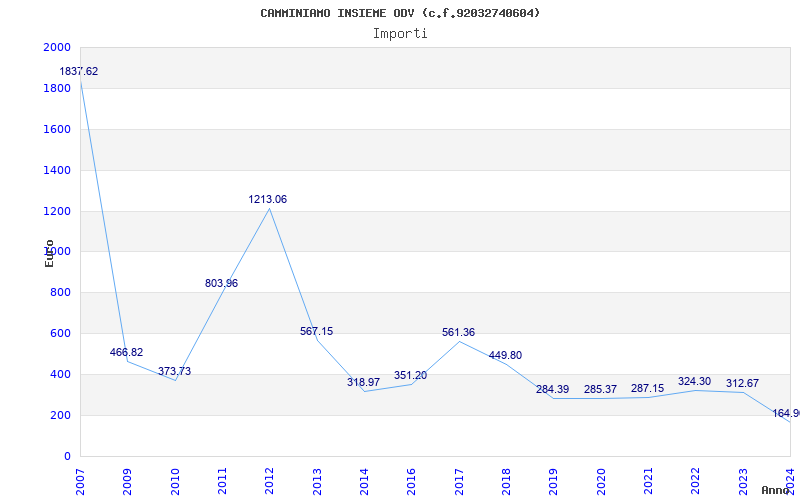
Task: Click the 318.97 data label
Action: click(x=363, y=382)
